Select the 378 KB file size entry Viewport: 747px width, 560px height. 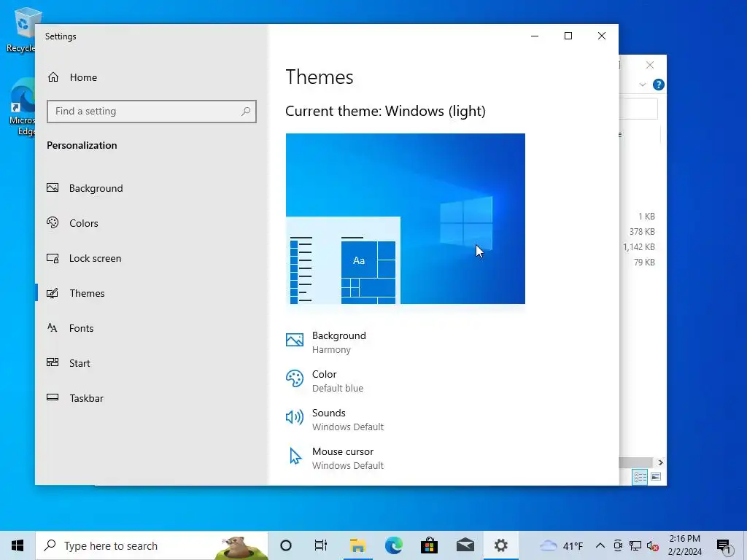pyautogui.click(x=642, y=231)
